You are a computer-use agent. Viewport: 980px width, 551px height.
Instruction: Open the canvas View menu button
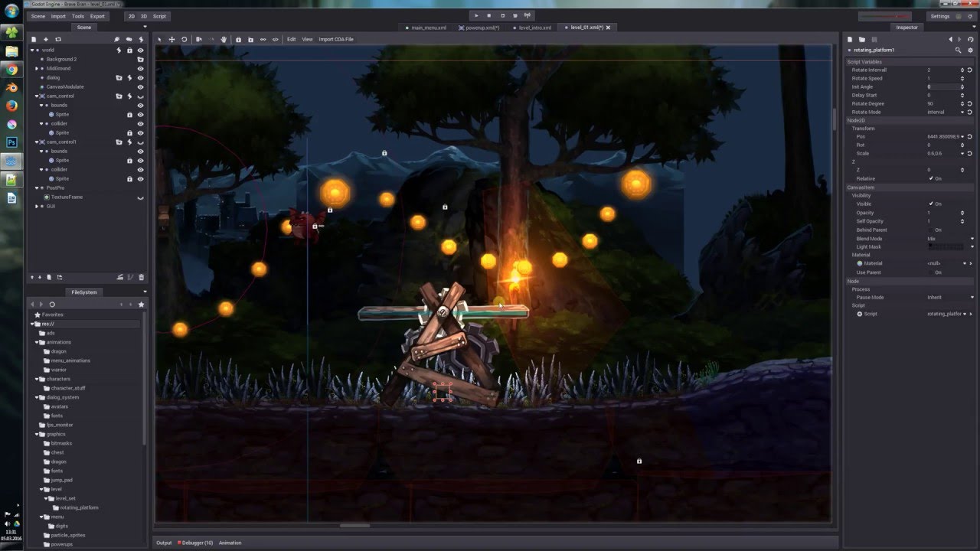307,39
